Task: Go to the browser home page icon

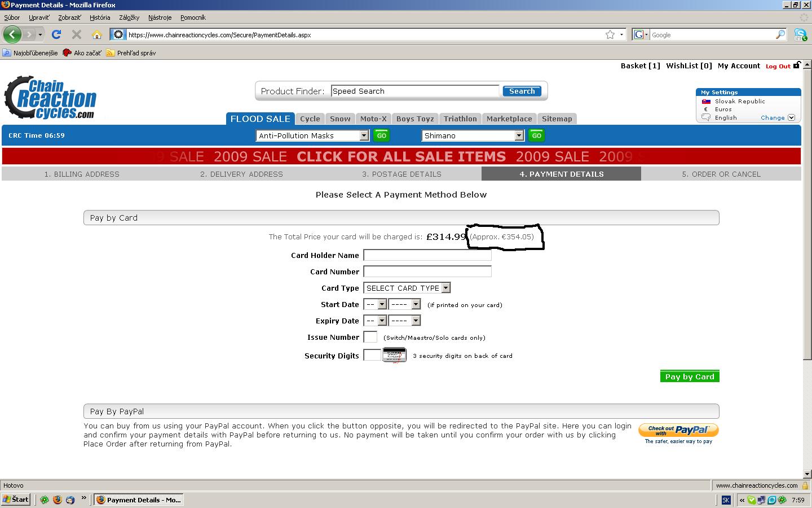Action: click(x=96, y=34)
